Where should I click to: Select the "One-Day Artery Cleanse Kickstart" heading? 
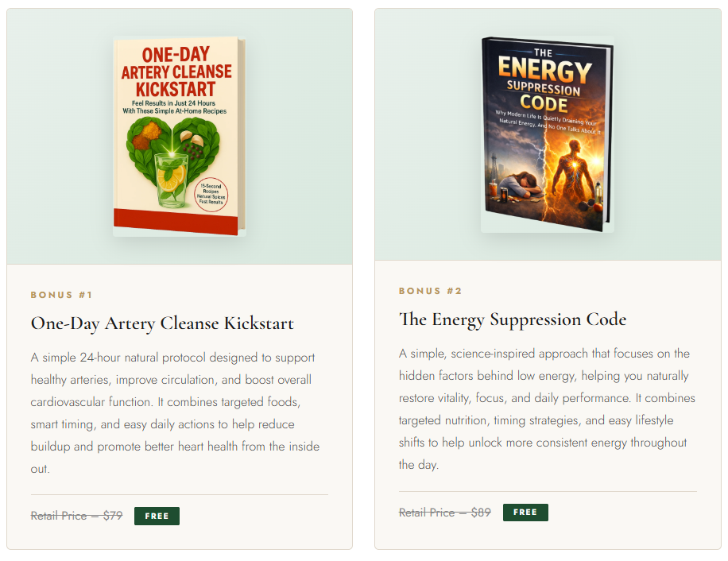(x=162, y=323)
